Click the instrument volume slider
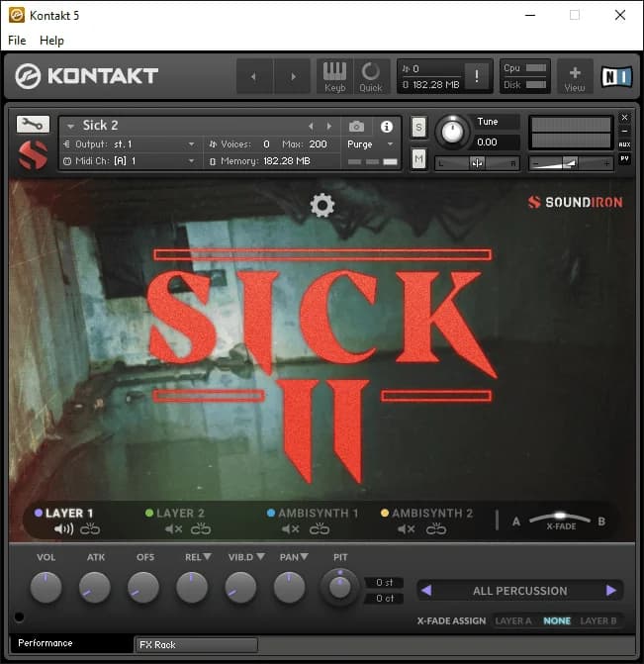 [571, 163]
